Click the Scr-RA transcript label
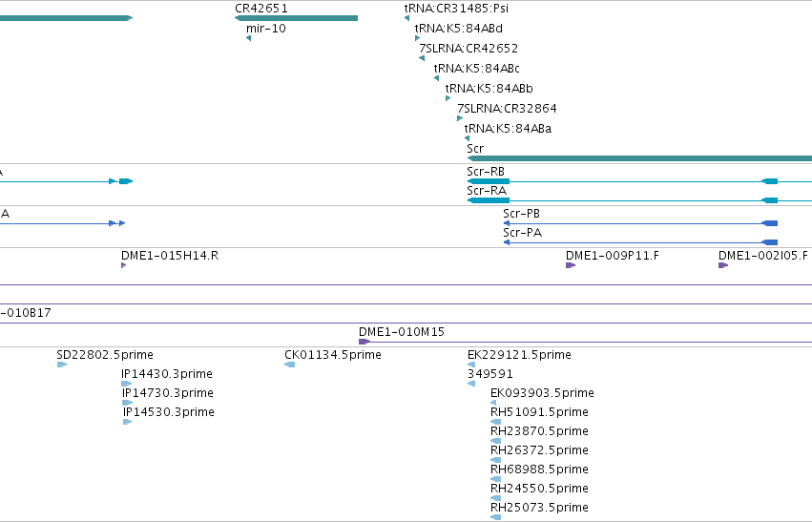Screen dimensions: 812x522 (487, 191)
